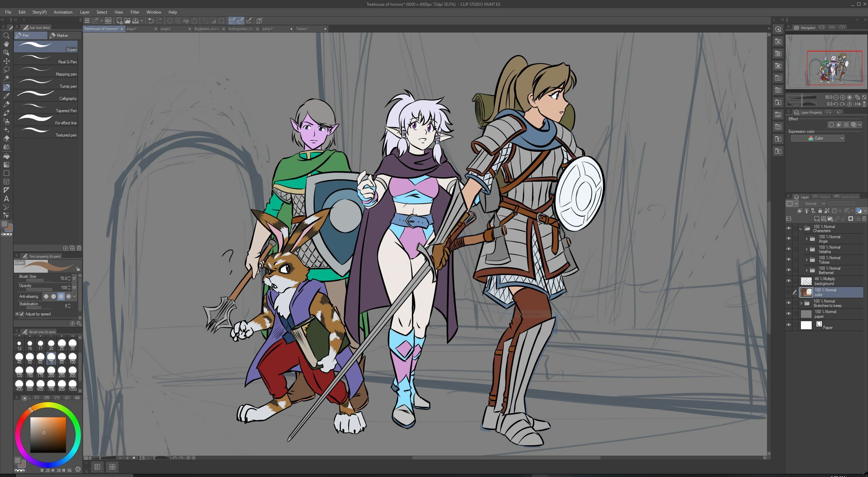Image resolution: width=868 pixels, height=477 pixels.
Task: Select the Eyedropper tool
Action: pos(6,96)
